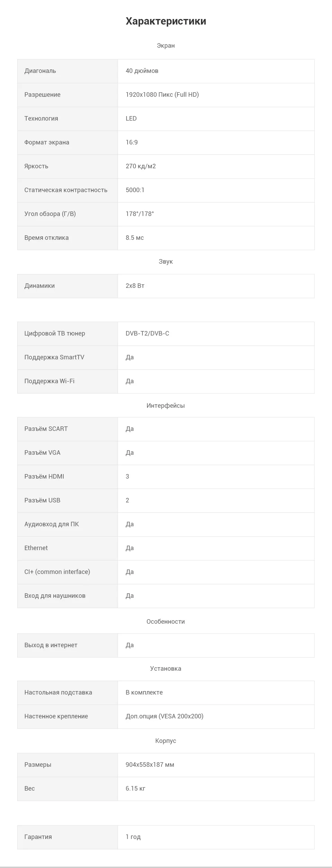Click the Яркость 270 кд/м2 value

click(141, 166)
